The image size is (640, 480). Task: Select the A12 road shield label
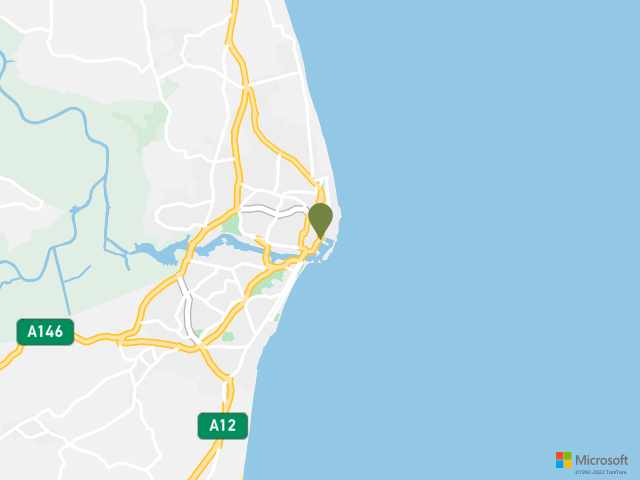point(222,426)
